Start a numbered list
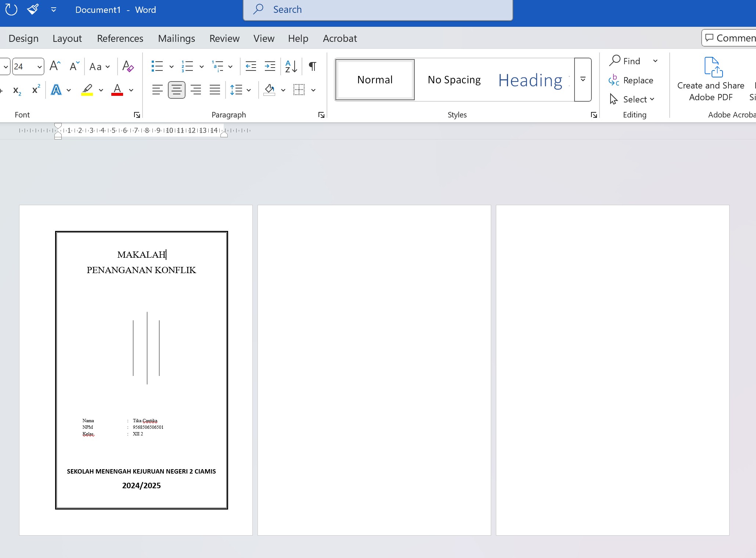 click(x=187, y=66)
